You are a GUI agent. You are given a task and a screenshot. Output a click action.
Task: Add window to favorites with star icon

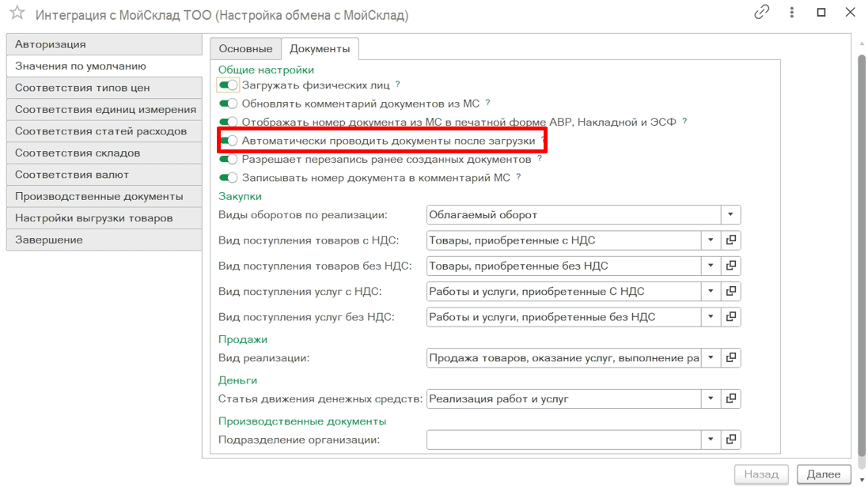click(17, 13)
